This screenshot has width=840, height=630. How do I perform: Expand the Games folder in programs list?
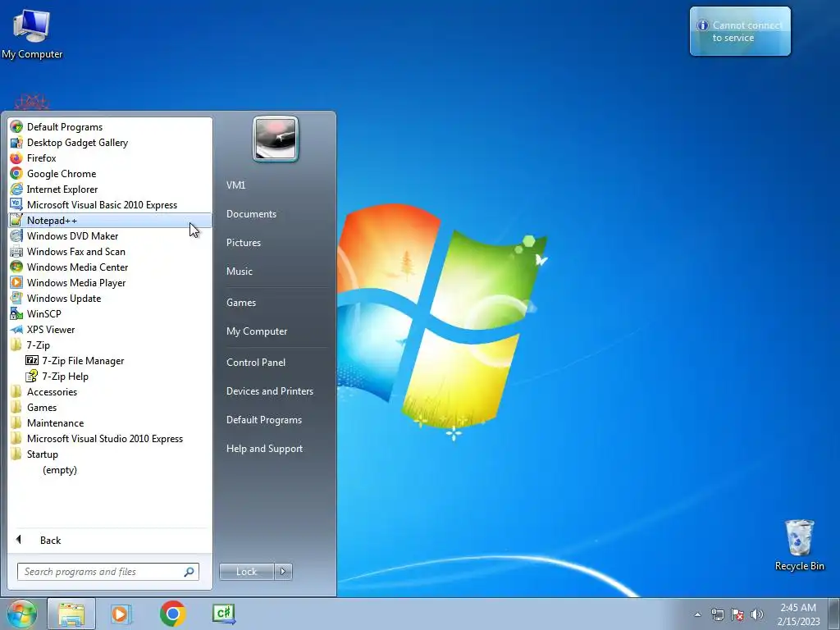tap(110, 407)
